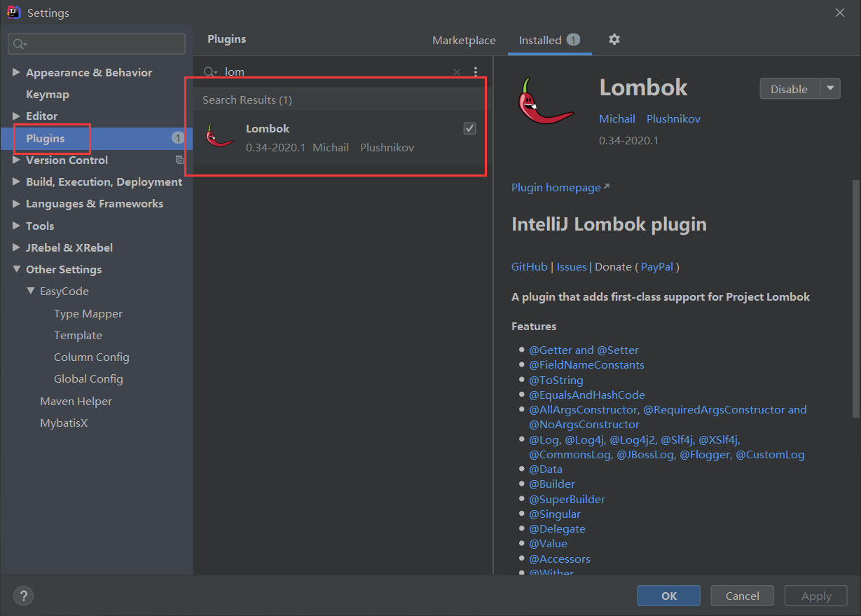This screenshot has height=616, width=861.
Task: Open the @Accessors feature link
Action: [x=560, y=559]
